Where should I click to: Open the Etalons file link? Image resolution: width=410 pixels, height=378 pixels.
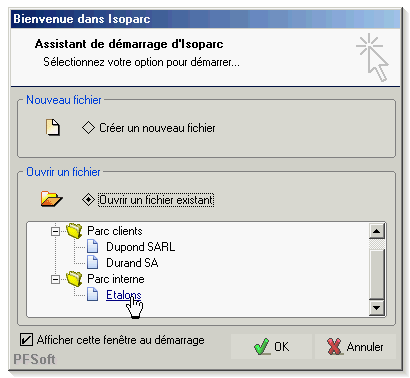[124, 295]
